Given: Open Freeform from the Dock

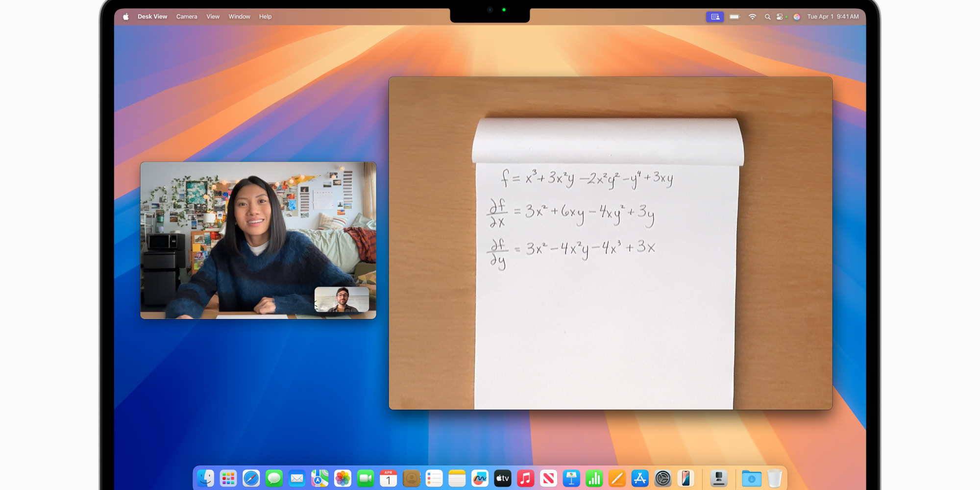Looking at the screenshot, I should click(x=480, y=478).
